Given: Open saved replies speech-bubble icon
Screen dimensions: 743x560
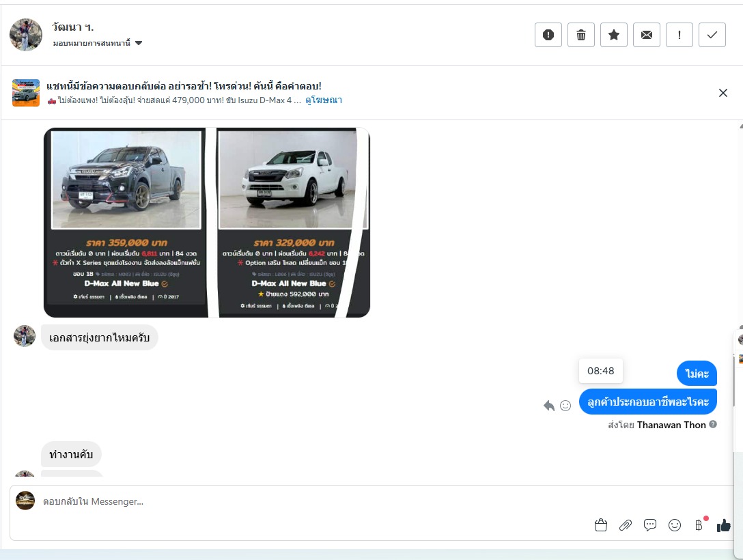Looking at the screenshot, I should 650,525.
